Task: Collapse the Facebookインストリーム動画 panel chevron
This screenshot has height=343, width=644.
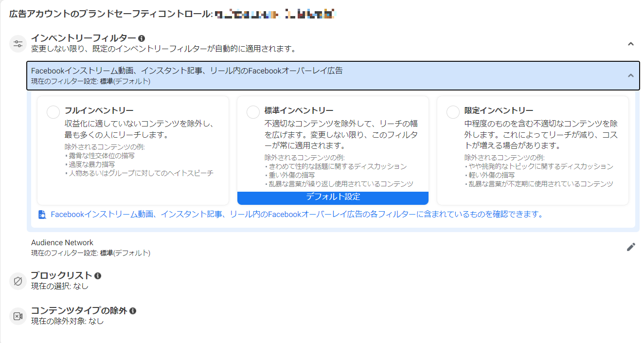Action: pyautogui.click(x=631, y=75)
